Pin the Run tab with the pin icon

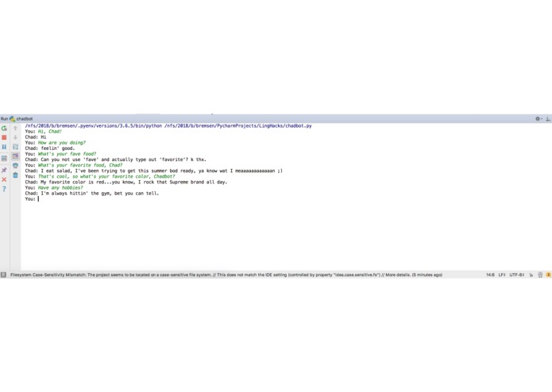coord(4,170)
